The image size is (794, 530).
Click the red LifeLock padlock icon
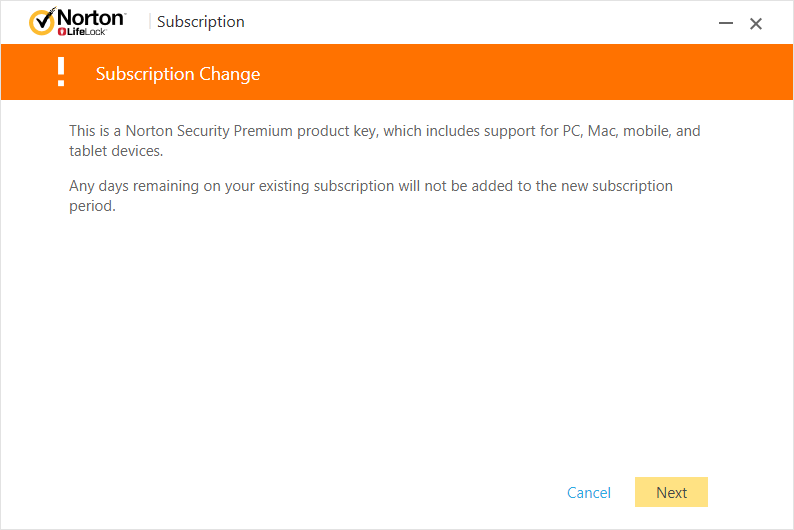tap(62, 32)
